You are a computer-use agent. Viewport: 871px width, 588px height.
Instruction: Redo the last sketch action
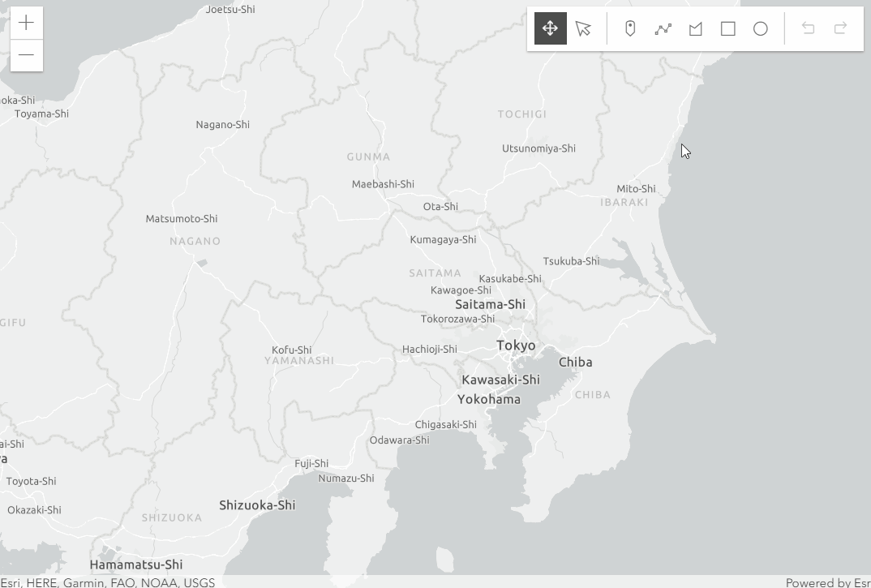(x=840, y=28)
